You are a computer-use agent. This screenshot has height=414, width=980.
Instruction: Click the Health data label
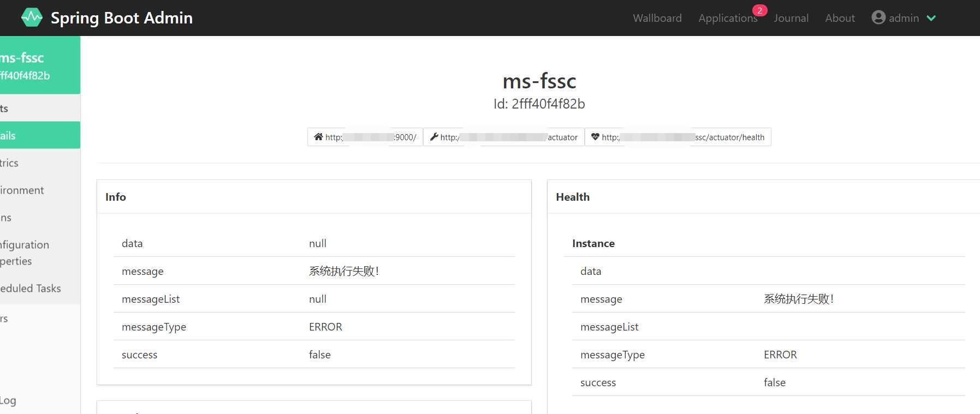[591, 271]
